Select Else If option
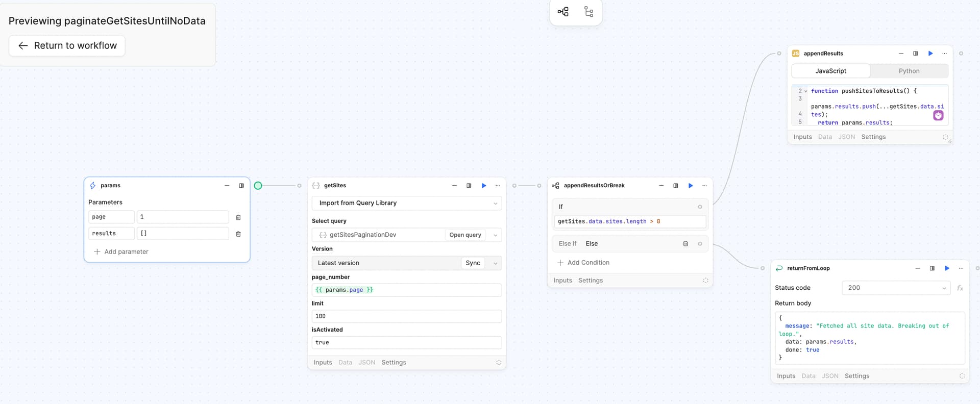 tap(567, 244)
